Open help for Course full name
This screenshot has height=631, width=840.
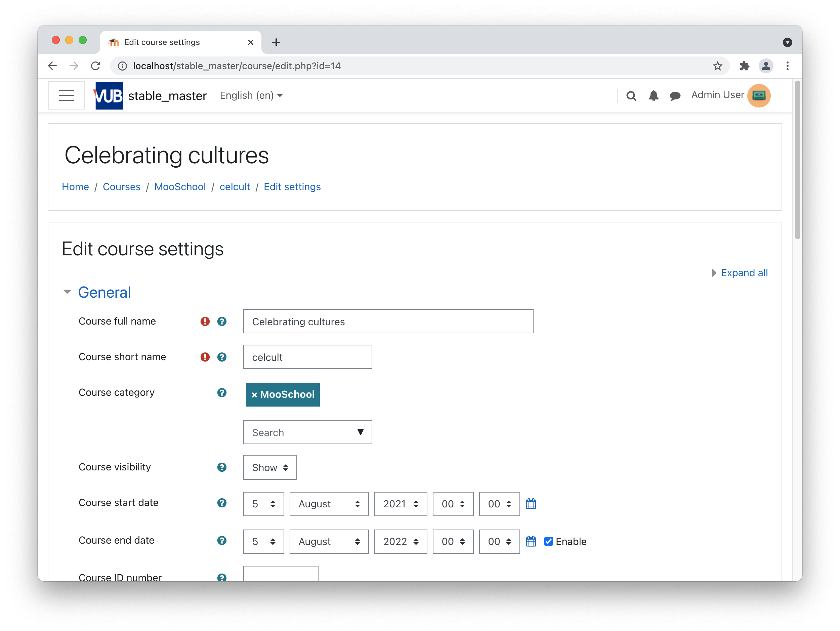pyautogui.click(x=222, y=321)
